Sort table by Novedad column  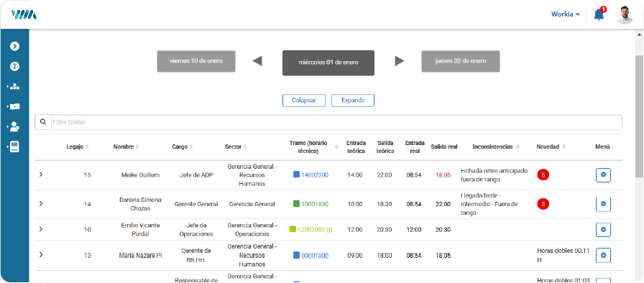[551, 147]
